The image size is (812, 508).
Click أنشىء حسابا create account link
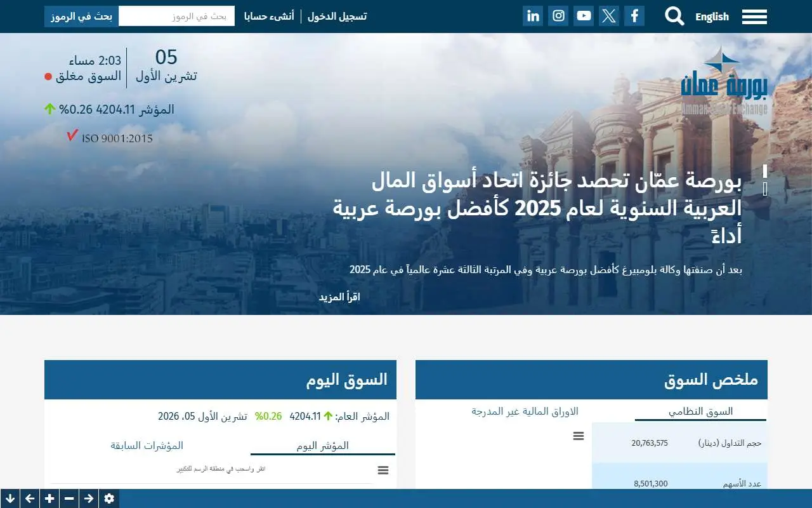coord(269,17)
